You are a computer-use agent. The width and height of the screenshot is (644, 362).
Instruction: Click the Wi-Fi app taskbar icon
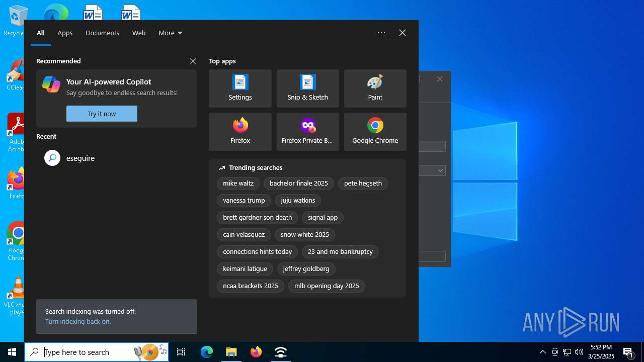tap(281, 352)
